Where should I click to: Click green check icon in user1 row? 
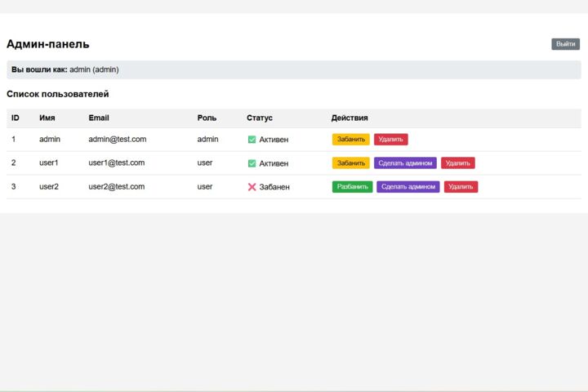point(252,163)
